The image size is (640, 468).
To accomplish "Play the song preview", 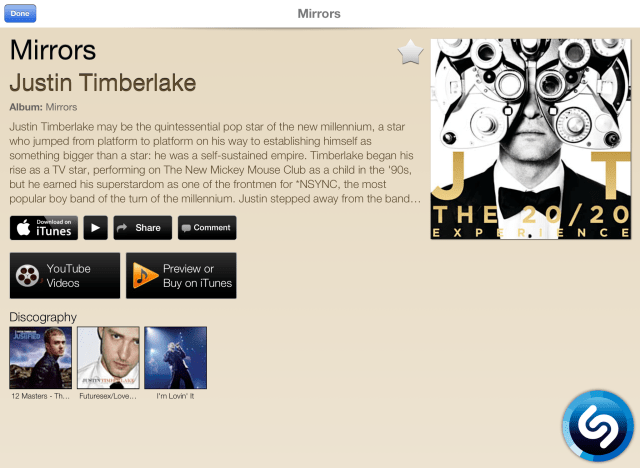I will click(96, 228).
